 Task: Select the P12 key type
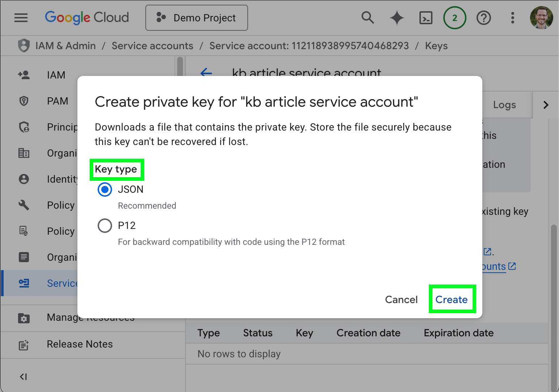pos(105,226)
